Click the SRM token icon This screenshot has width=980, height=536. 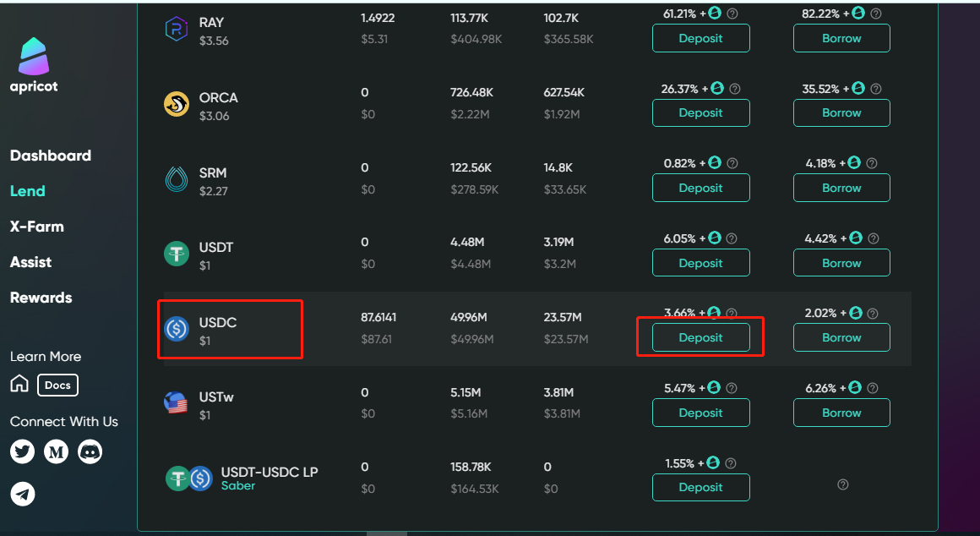177,179
